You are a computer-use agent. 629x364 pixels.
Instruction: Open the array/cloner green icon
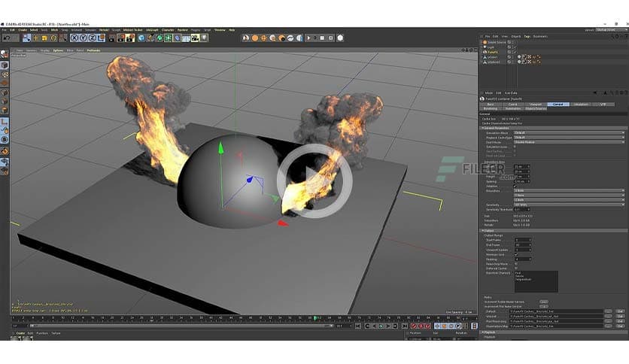pos(168,38)
